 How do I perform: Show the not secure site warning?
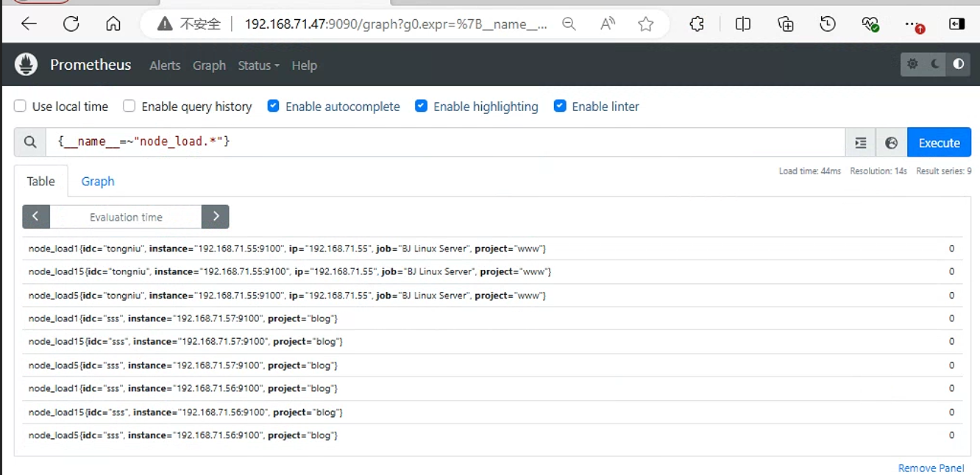(190, 24)
